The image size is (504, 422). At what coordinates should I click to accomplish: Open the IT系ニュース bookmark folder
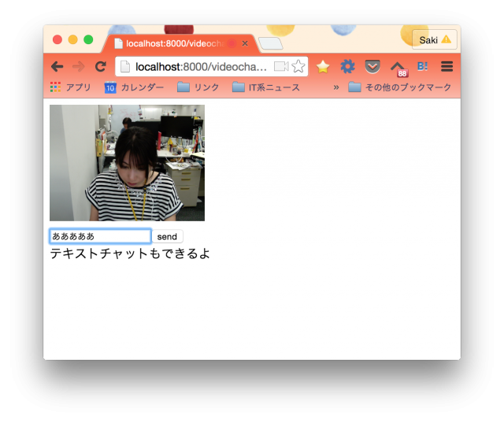[266, 87]
